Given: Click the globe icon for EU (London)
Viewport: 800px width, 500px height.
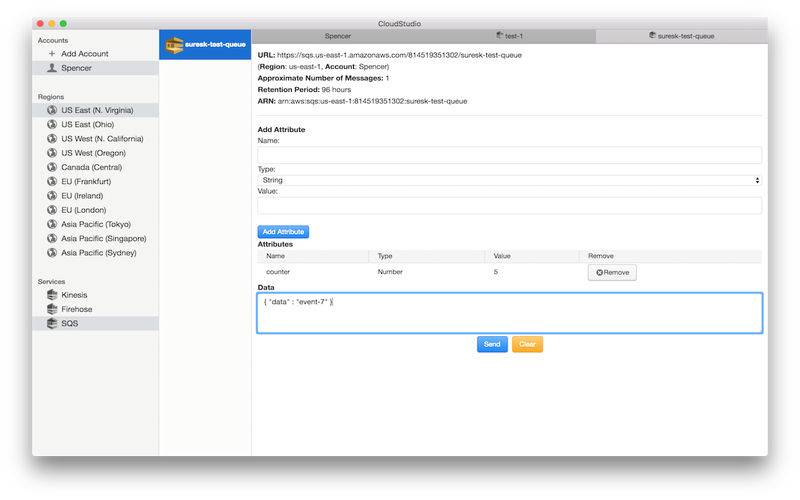Looking at the screenshot, I should tap(52, 210).
